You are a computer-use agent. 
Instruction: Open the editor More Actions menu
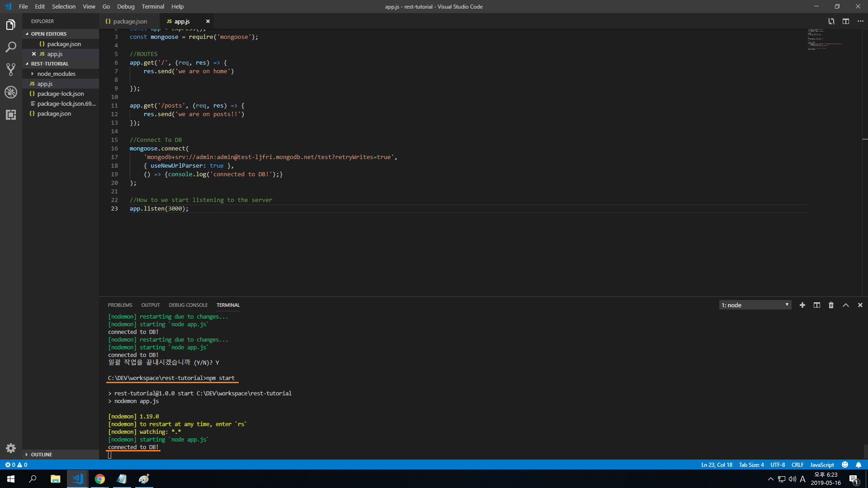pyautogui.click(x=860, y=21)
